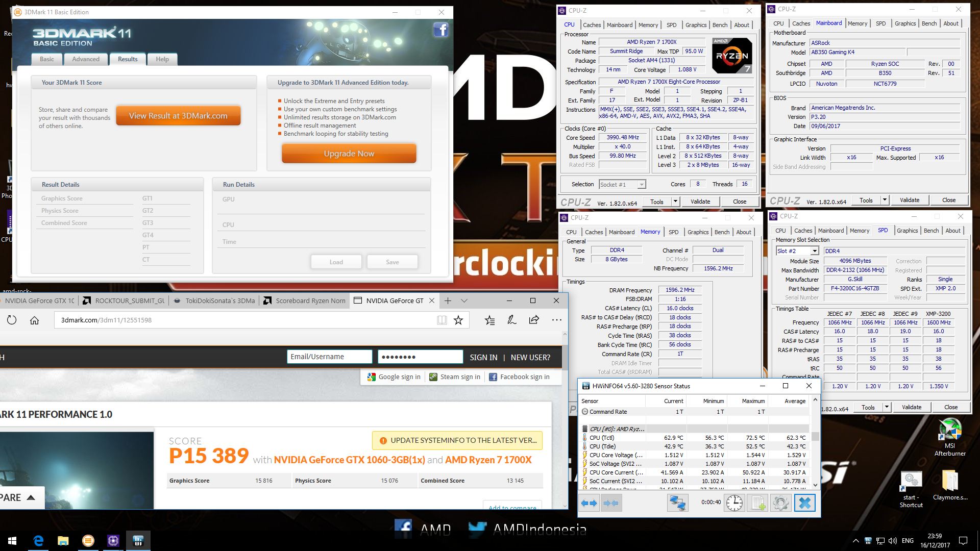980x551 pixels.
Task: Select the Claymore folder desktop icon
Action: pos(950,485)
